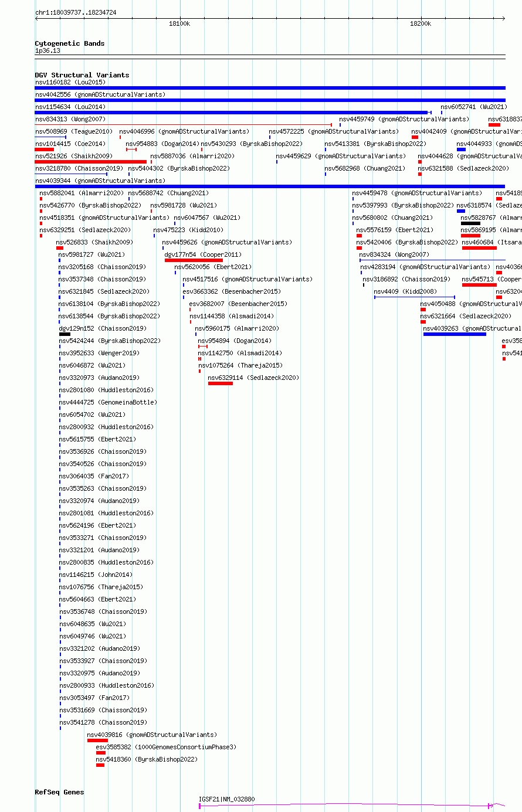Click nsv1076756 (Thareja2015) variant label
The image size is (522, 812).
click(x=101, y=587)
